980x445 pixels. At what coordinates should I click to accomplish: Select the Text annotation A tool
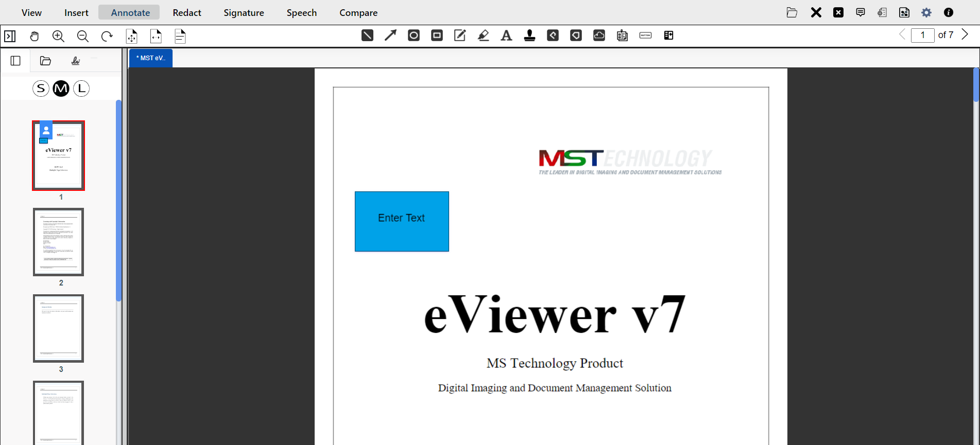[x=506, y=35]
